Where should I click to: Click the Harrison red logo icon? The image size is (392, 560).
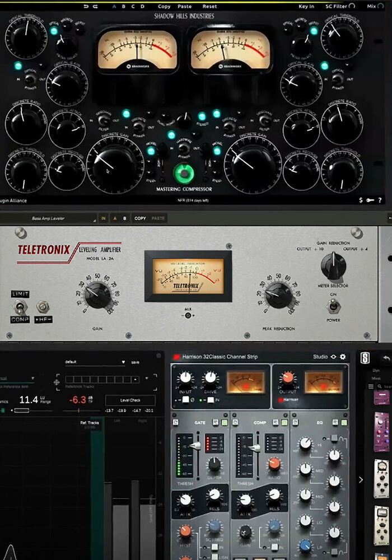coord(176,357)
